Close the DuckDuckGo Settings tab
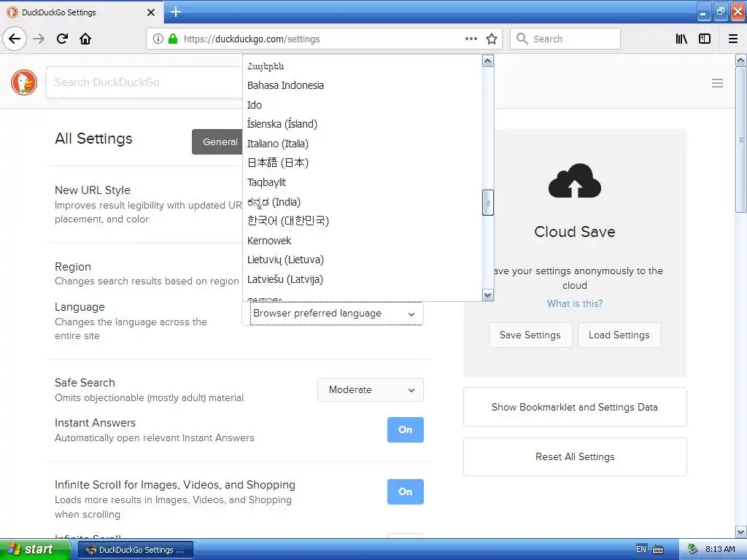Screen dimensions: 747x560 point(151,12)
